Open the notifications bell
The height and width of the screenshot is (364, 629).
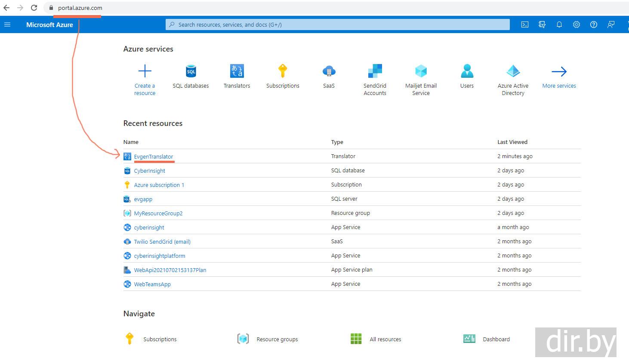coord(559,25)
